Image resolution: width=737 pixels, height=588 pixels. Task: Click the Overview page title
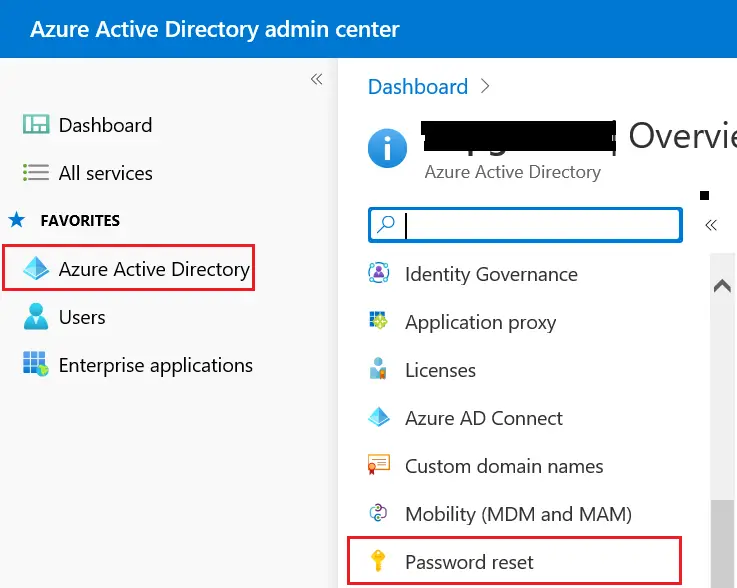[682, 135]
